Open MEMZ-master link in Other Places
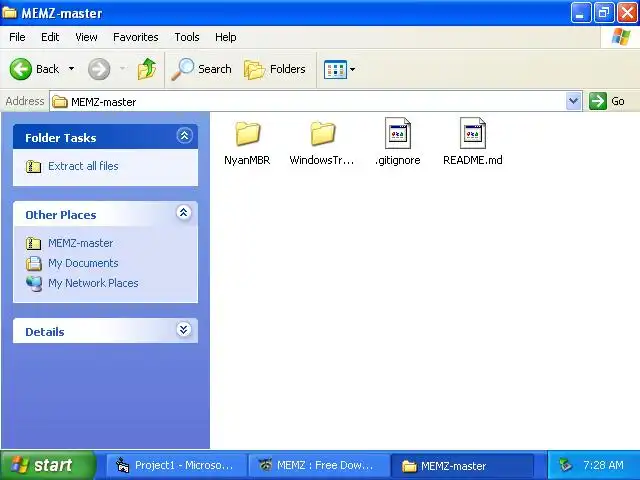Viewport: 640px width, 480px height. [81, 243]
